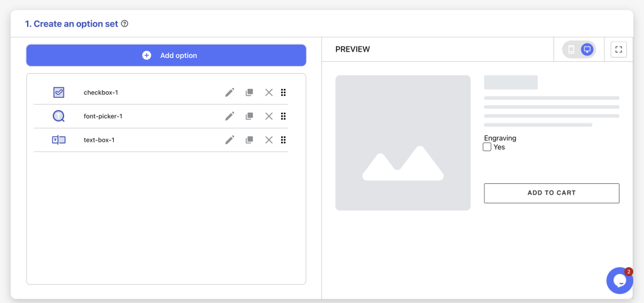Edit the font-picker-1 option
This screenshot has width=644, height=303.
coord(230,117)
